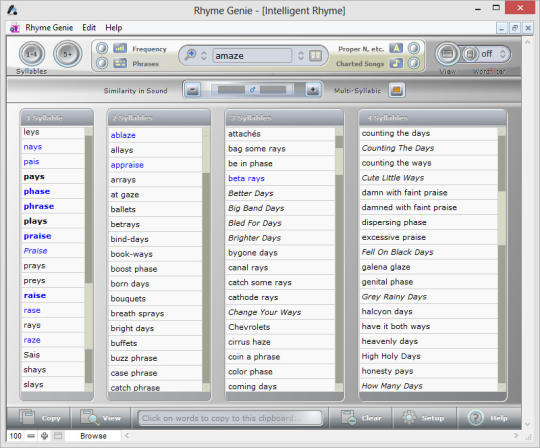540x448 pixels.
Task: Click the Frequency bar chart icon
Action: [120, 48]
